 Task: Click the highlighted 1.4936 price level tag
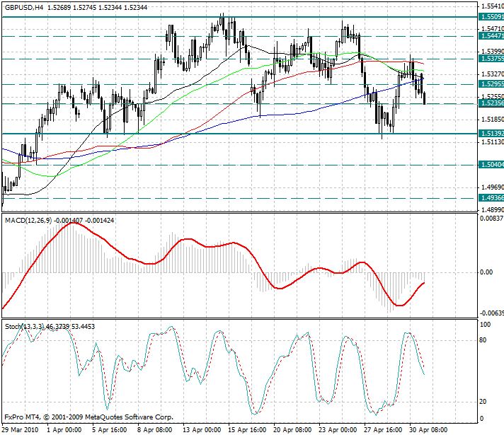(x=491, y=198)
